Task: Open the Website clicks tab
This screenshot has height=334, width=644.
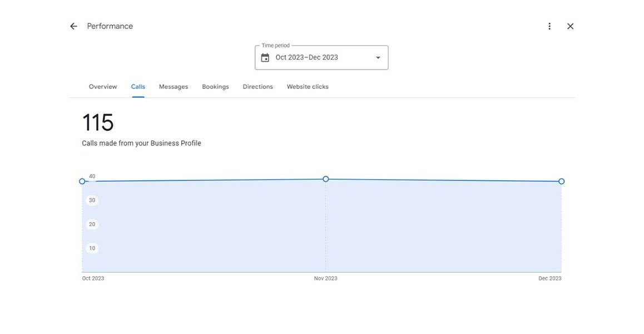Action: 308,87
